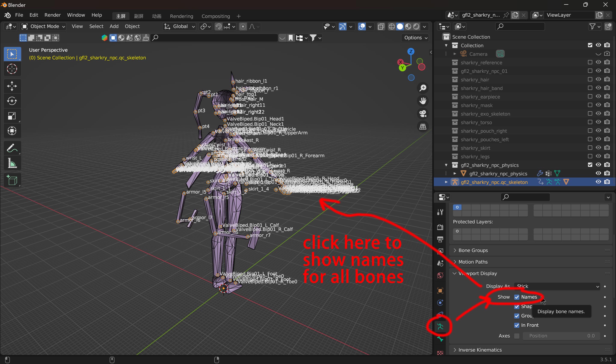Select the Move tool in toolbar
This screenshot has width=616, height=364.
(12, 86)
